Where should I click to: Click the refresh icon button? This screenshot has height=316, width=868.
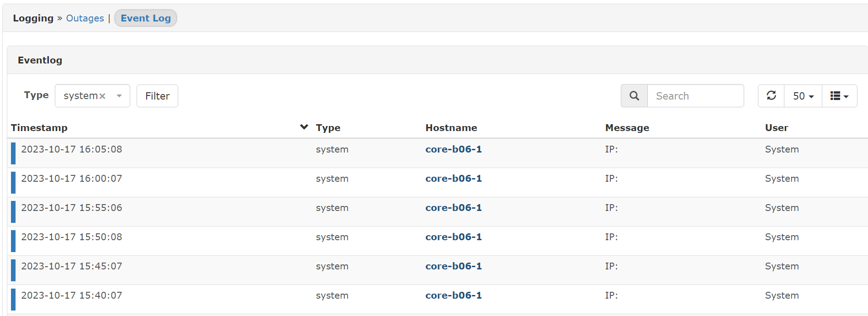click(x=771, y=96)
